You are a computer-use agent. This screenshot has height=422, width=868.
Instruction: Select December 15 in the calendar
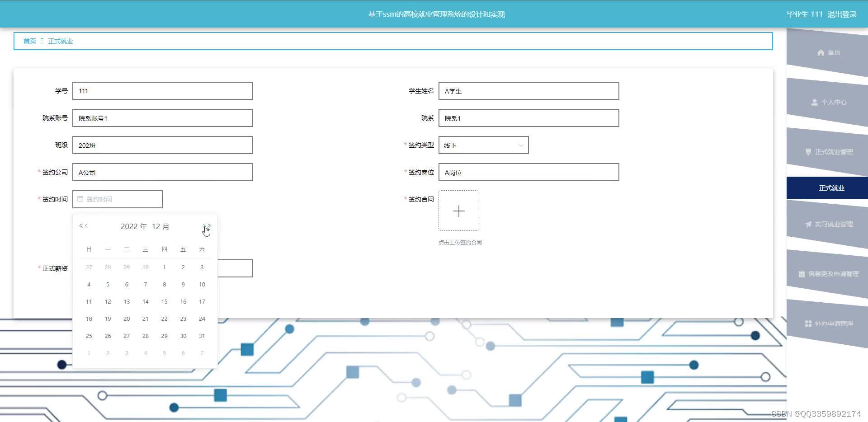[164, 302]
